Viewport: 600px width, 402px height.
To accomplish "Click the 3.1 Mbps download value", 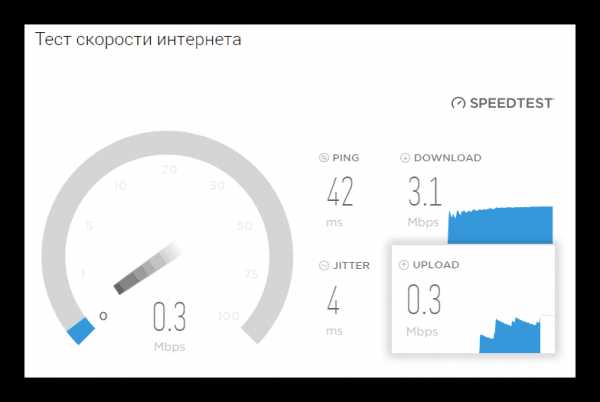I will click(x=425, y=192).
